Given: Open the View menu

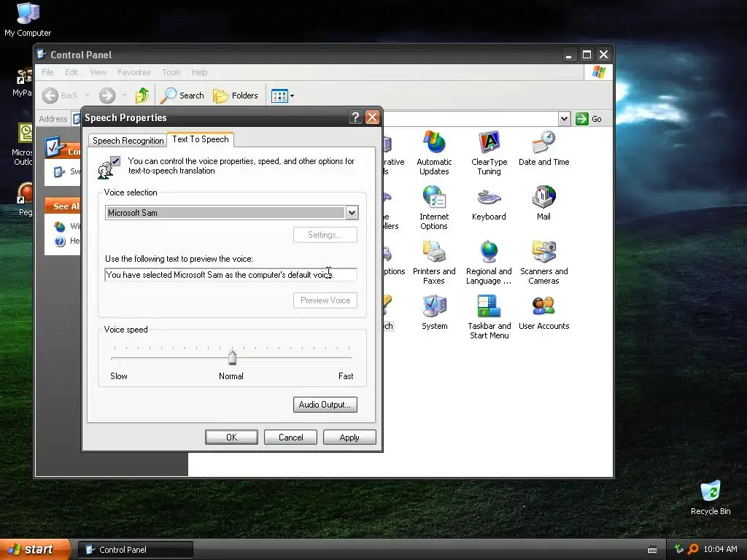Looking at the screenshot, I should click(x=98, y=72).
